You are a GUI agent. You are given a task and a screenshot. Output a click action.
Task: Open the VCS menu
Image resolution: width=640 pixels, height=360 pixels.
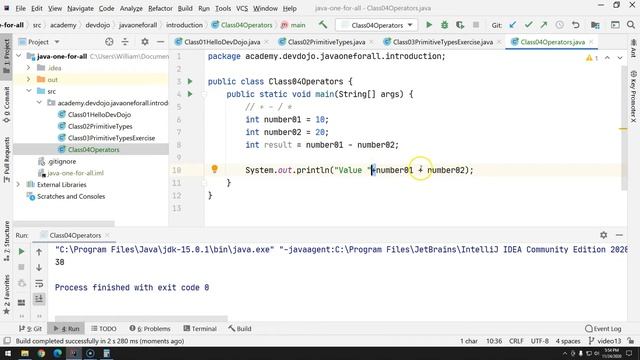(242, 8)
